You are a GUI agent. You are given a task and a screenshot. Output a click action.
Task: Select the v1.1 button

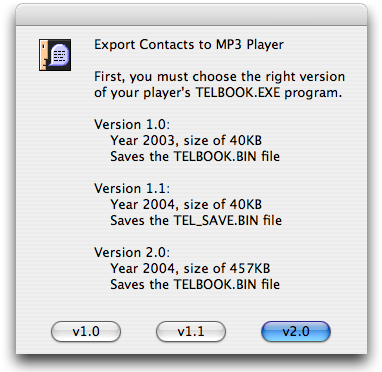click(191, 331)
